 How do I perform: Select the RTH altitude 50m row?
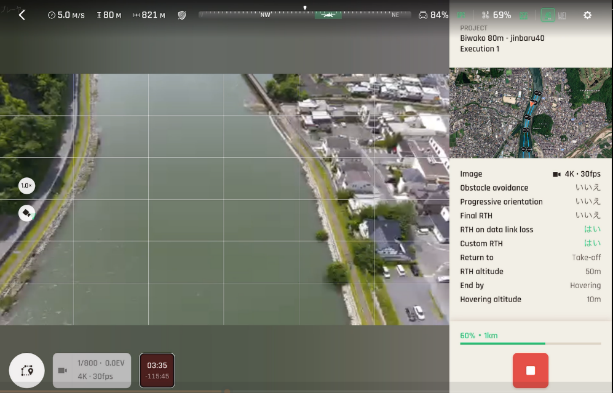click(x=531, y=271)
